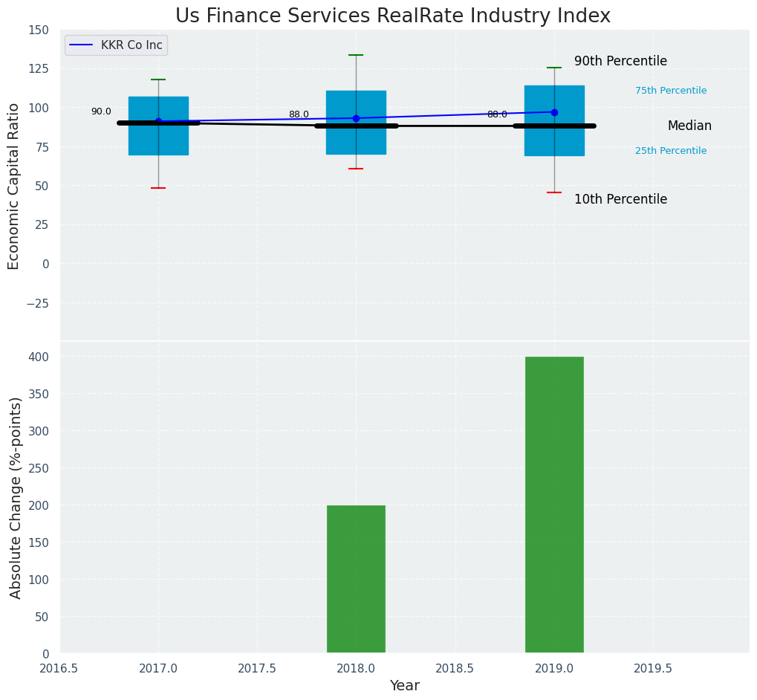Click the red 10th percentile cap for 2019
This screenshot has height=700, width=757.
pyautogui.click(x=554, y=192)
